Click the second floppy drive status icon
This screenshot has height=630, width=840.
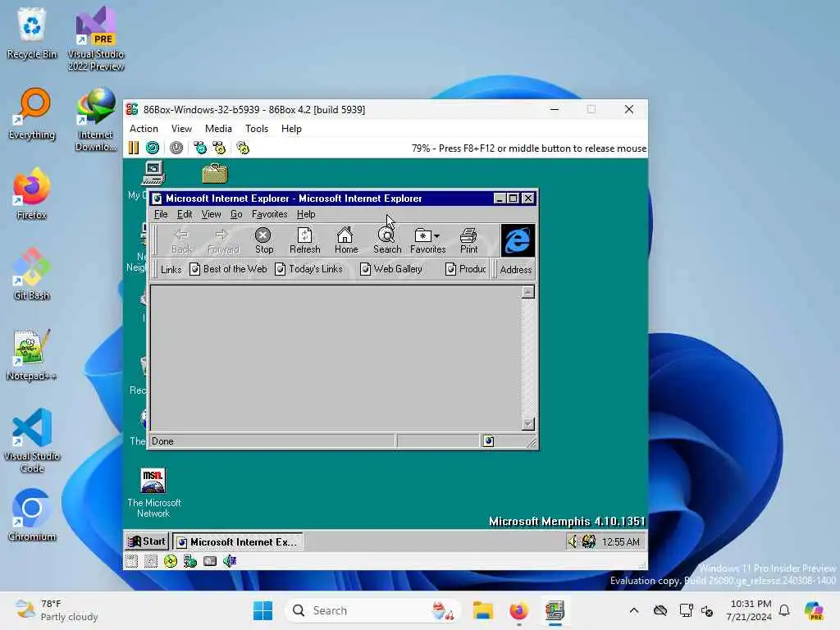151,561
